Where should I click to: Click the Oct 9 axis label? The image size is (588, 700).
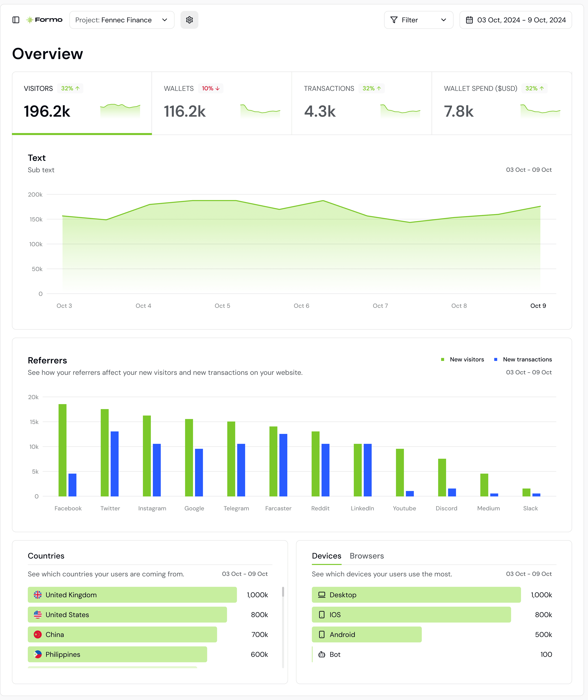pos(538,306)
